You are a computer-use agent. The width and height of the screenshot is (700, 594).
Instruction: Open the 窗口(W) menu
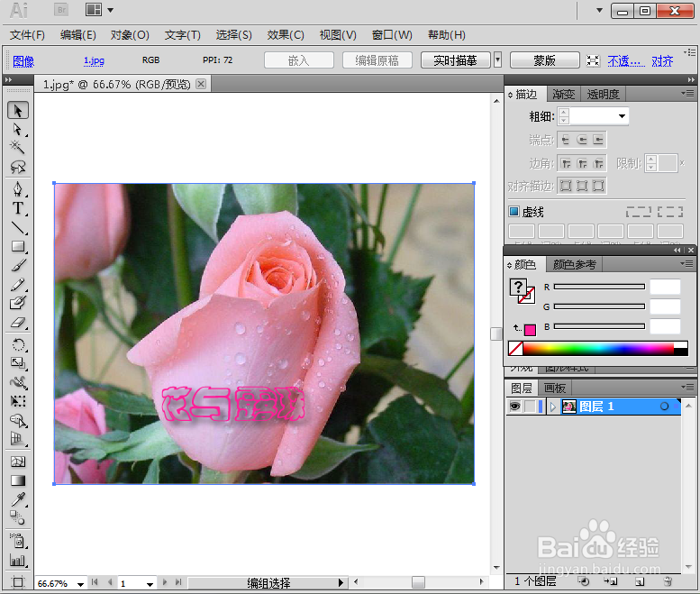pyautogui.click(x=392, y=35)
